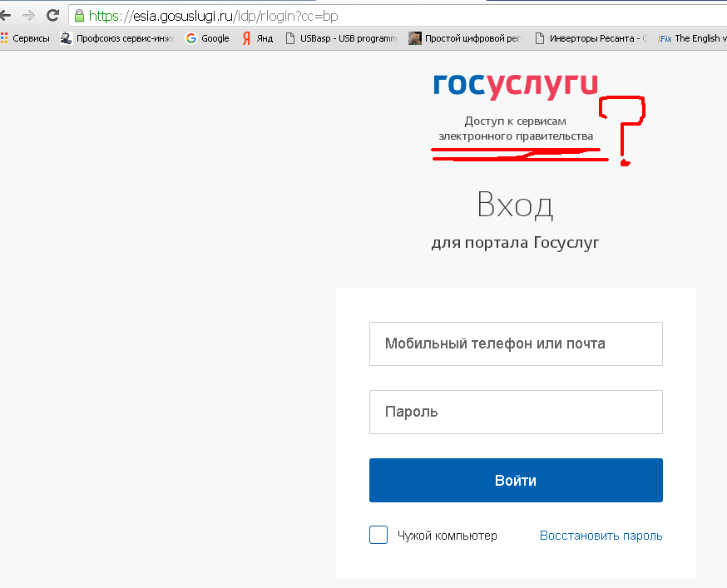Open the Инверторы Ресанта bookmark
Screen dimensions: 727x588
(590, 38)
